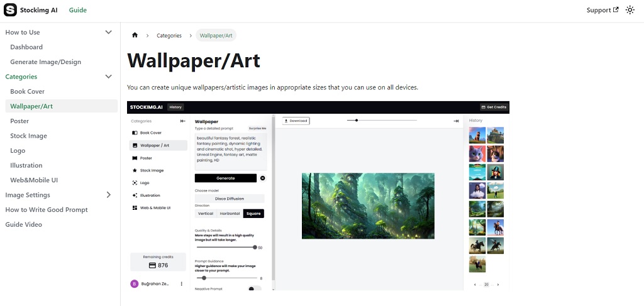Go to Categories in the breadcrumb

(169, 36)
